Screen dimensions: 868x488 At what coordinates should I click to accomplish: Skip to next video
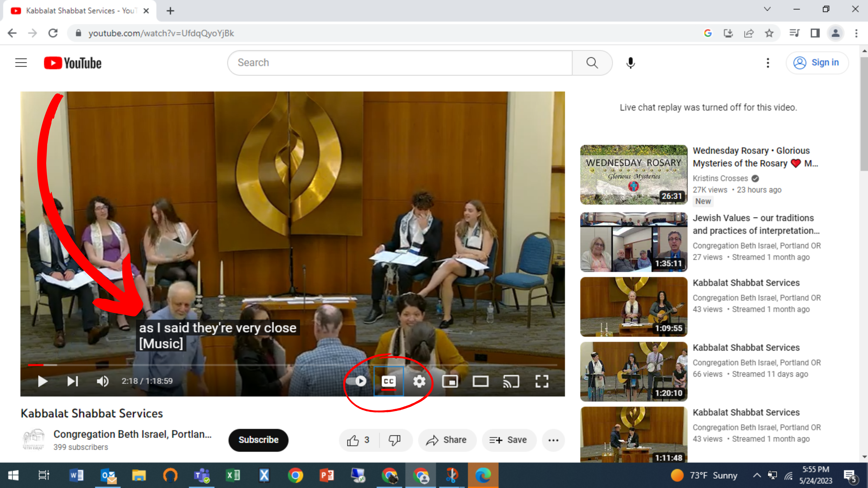[72, 381]
